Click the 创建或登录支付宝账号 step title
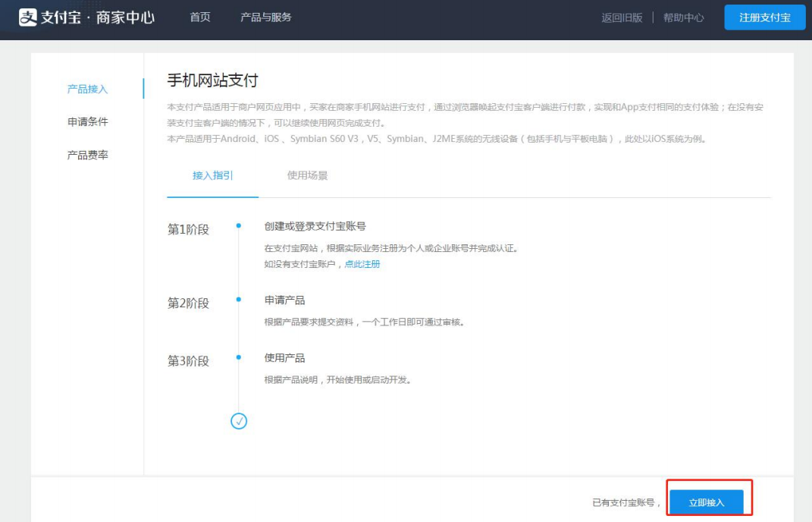 315,226
